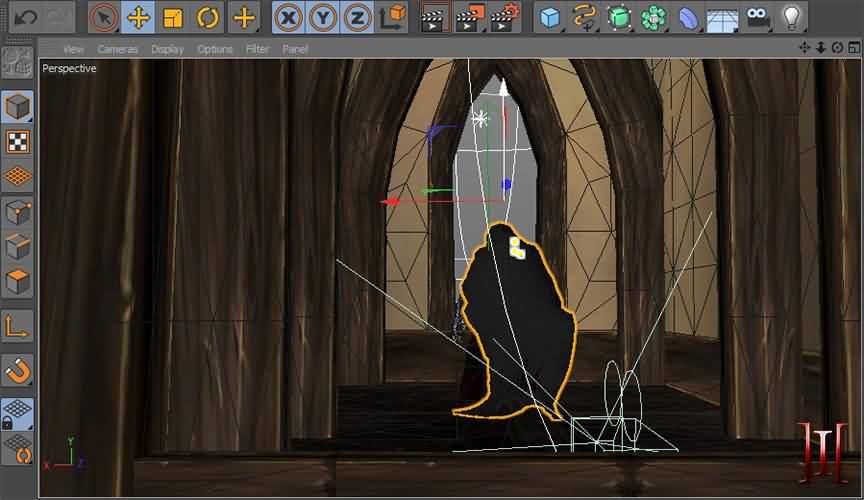Toggle the active view maximize icon

point(854,47)
